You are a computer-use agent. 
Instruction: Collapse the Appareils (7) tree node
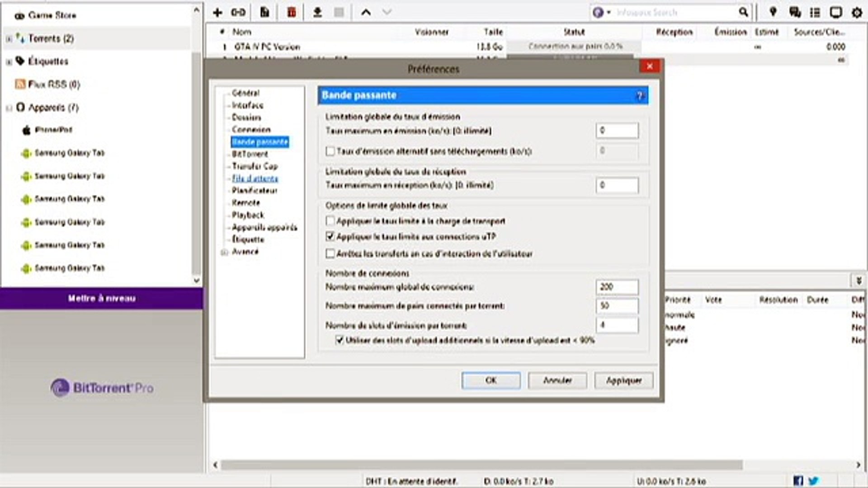coord(9,108)
